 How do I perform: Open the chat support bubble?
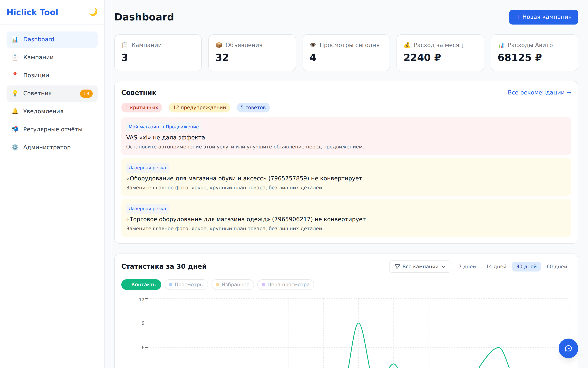(568, 348)
